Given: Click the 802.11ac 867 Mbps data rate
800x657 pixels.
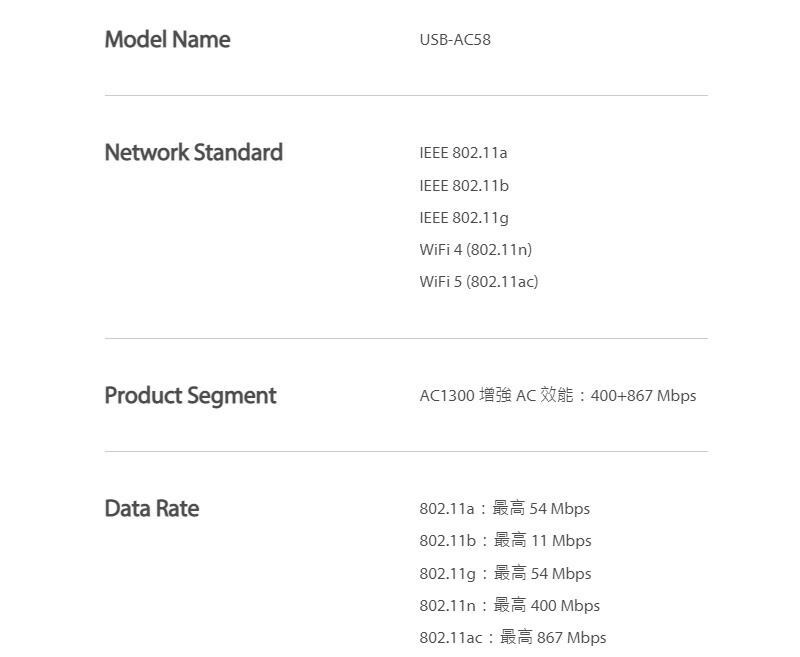Looking at the screenshot, I should 512,638.
